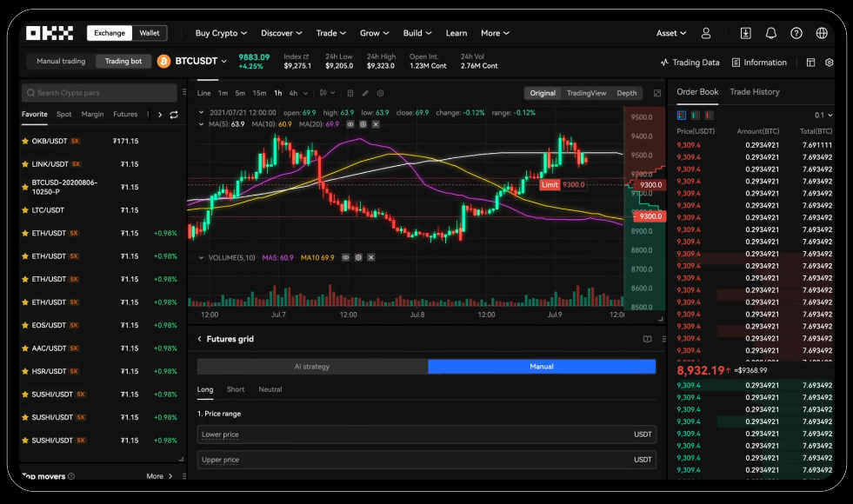
Task: Select the Long position option
Action: click(x=205, y=389)
